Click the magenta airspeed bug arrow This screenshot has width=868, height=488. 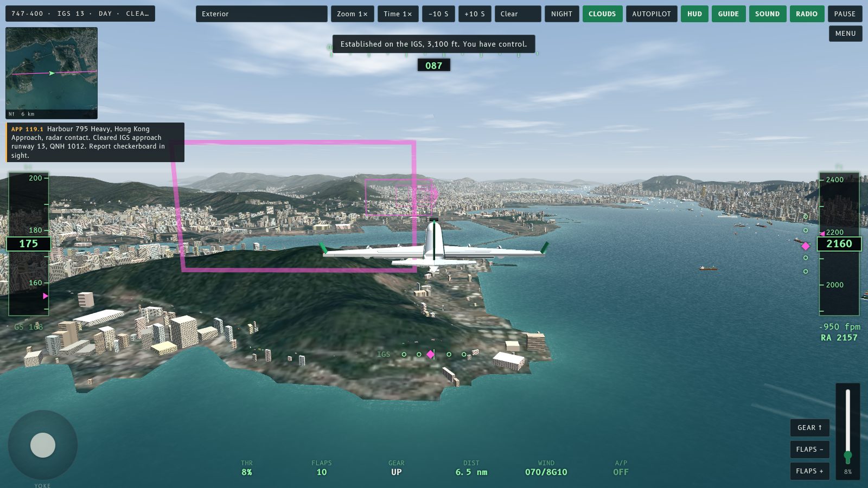(x=46, y=296)
